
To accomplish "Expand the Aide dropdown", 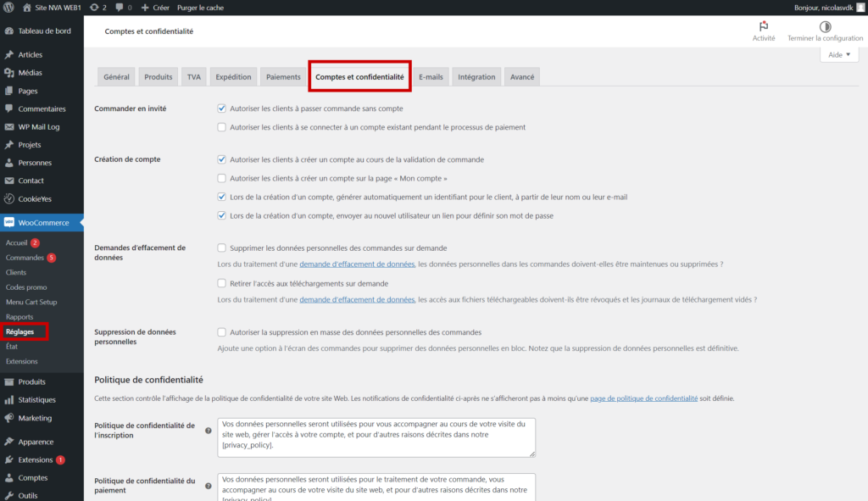I will tap(839, 55).
